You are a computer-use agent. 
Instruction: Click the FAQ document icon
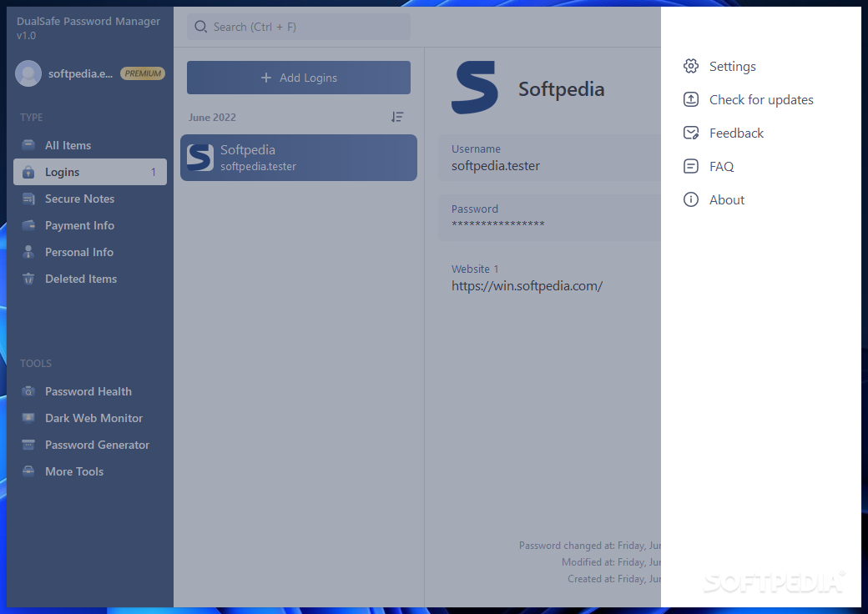[x=691, y=166]
